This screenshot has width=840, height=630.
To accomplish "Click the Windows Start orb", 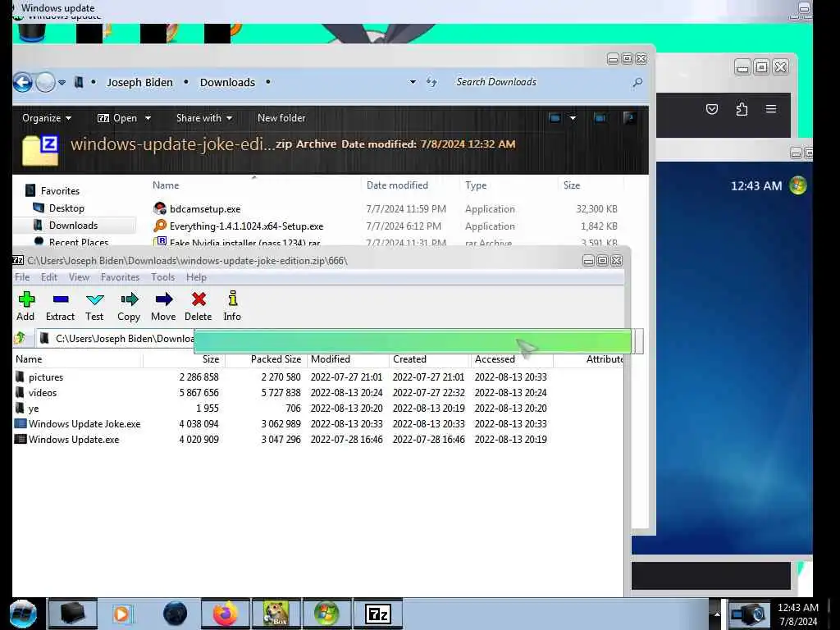I will coord(24,614).
